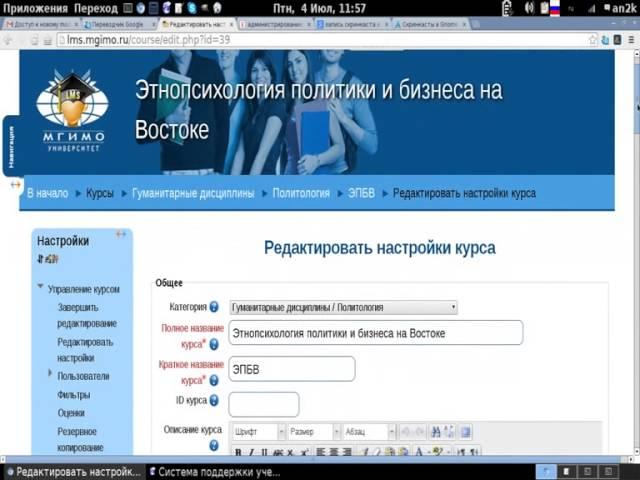
Task: Open Редактировать настройки in the settings tree
Action: click(x=85, y=350)
